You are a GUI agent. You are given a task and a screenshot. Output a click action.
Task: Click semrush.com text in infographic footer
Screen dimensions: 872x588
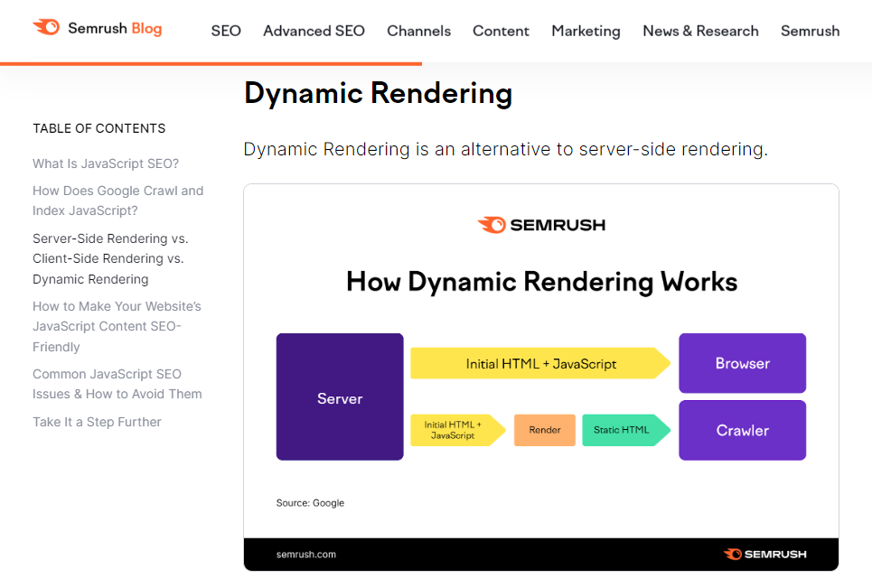tap(305, 555)
